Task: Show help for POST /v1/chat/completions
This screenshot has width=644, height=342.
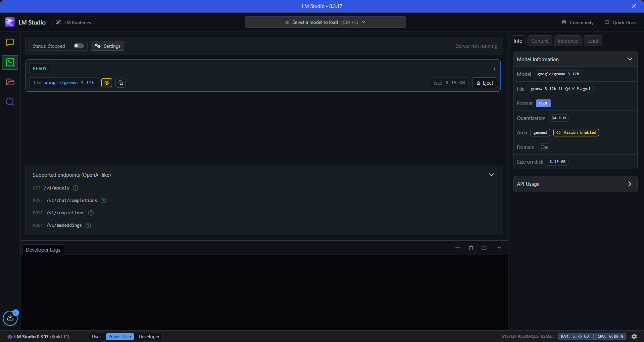Action: pos(103,201)
